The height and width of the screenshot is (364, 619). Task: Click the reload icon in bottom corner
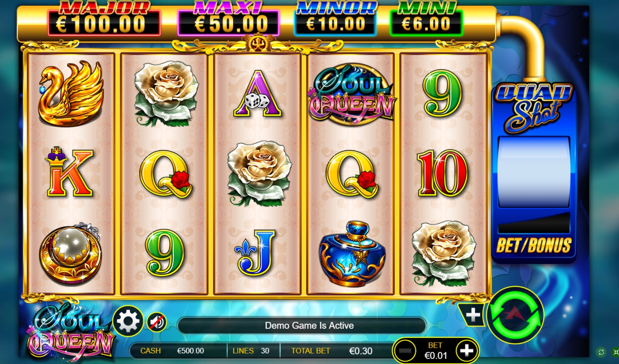601,352
